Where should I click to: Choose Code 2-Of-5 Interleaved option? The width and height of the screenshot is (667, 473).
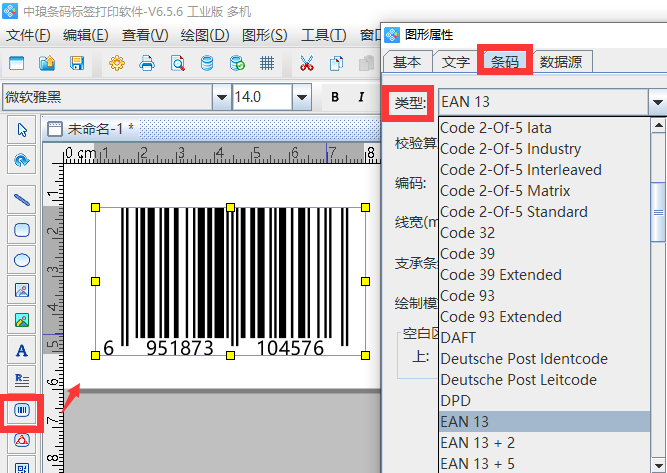tap(544, 170)
